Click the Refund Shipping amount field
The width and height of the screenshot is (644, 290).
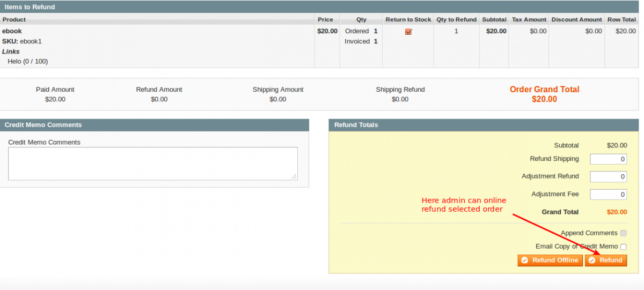point(608,159)
